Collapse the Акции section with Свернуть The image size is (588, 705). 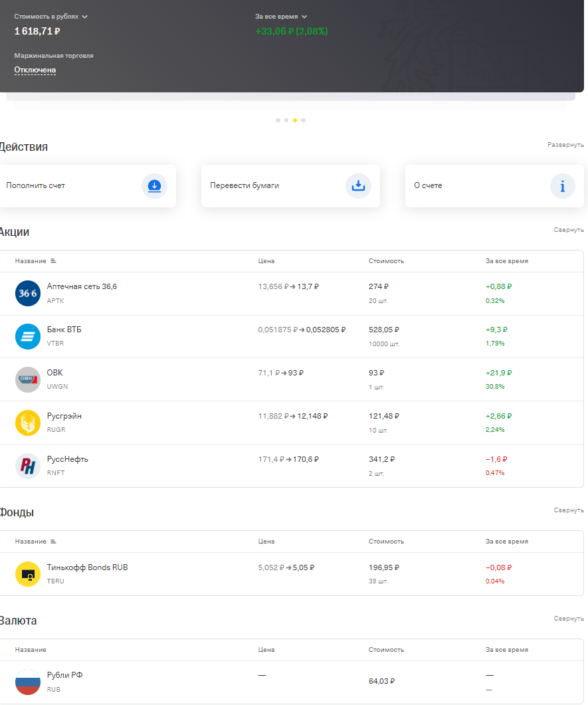[x=569, y=230]
